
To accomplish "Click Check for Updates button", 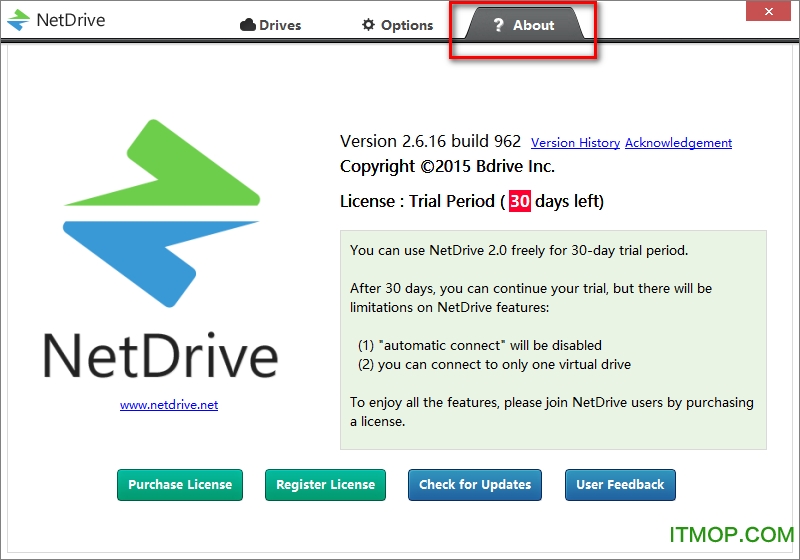I will point(475,485).
